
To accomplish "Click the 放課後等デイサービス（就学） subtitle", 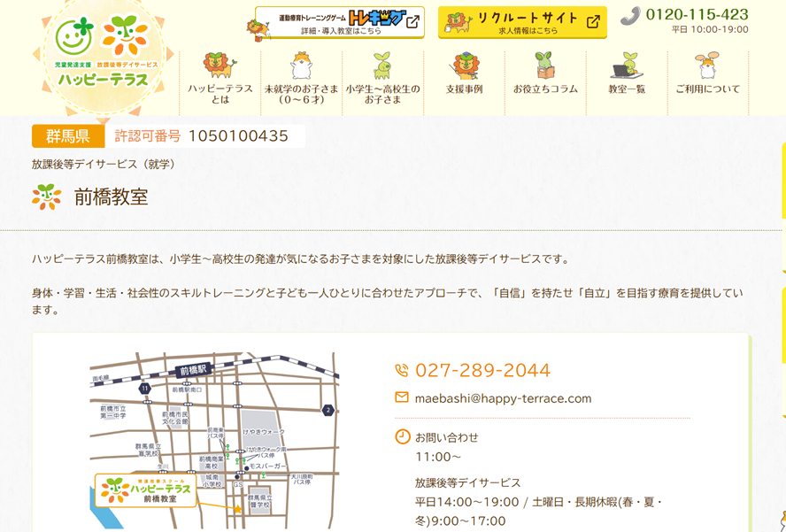I will (104, 165).
